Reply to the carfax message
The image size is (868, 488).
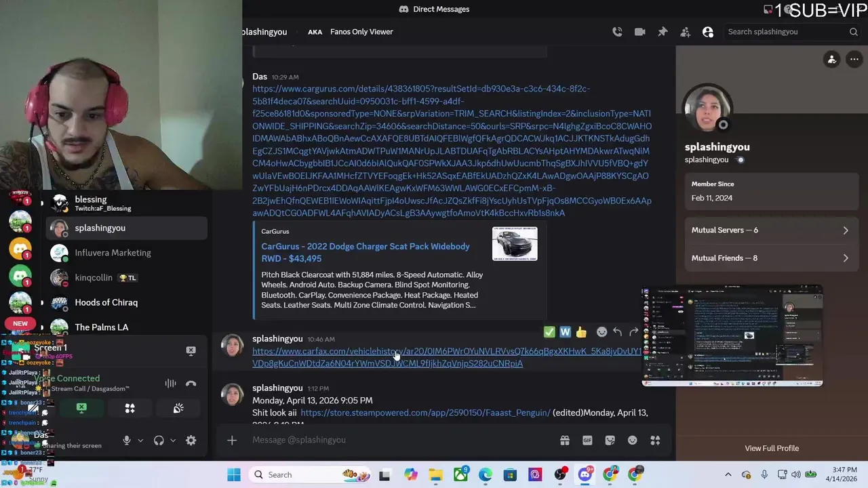[618, 332]
